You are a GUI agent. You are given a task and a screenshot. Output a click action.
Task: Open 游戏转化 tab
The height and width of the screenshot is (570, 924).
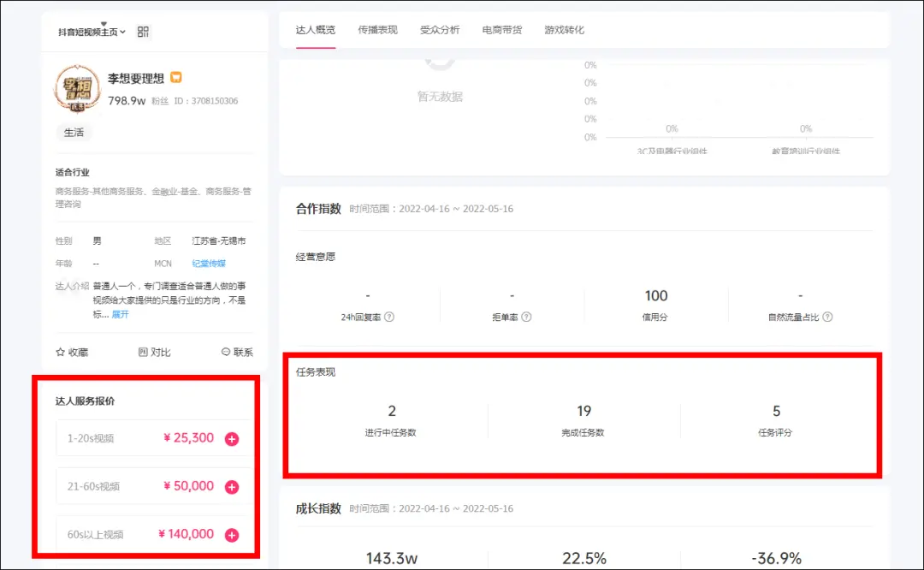coord(565,30)
